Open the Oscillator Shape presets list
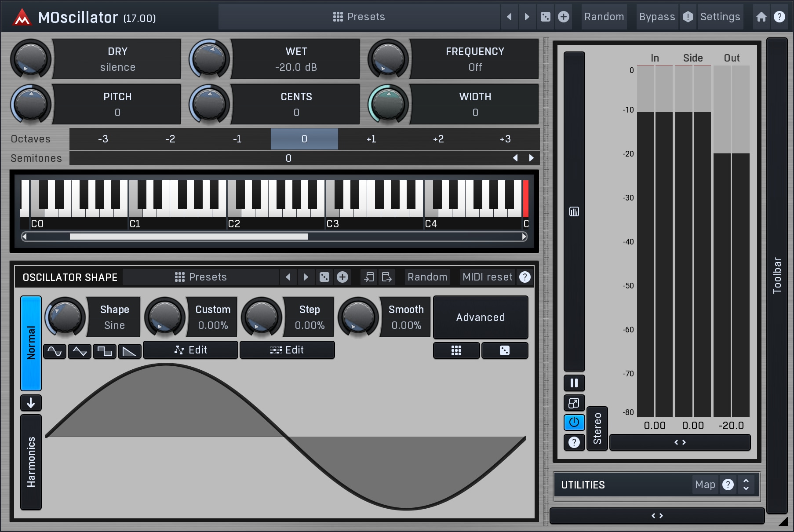 (x=201, y=277)
